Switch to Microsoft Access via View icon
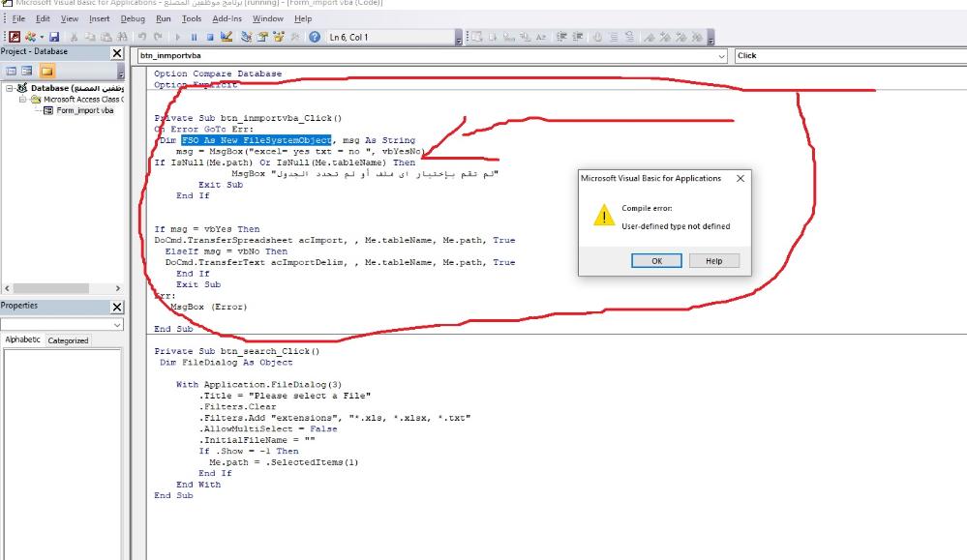Screen dimensions: 967x560 click(12, 38)
